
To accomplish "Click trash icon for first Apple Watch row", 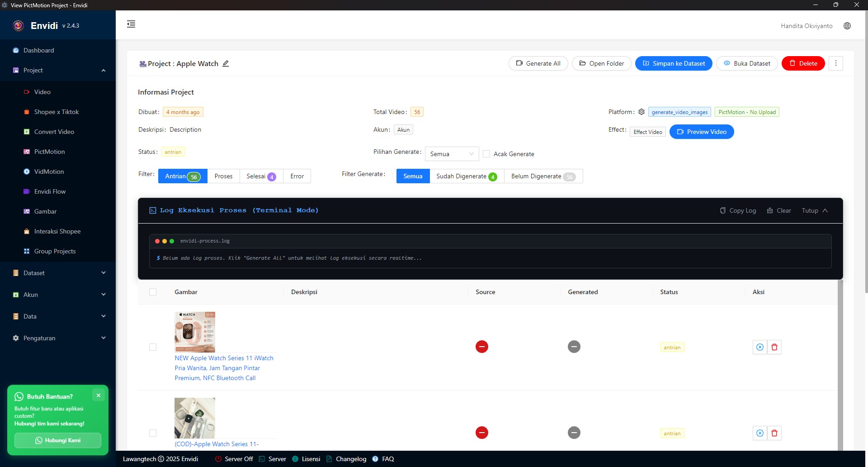I will 774,347.
